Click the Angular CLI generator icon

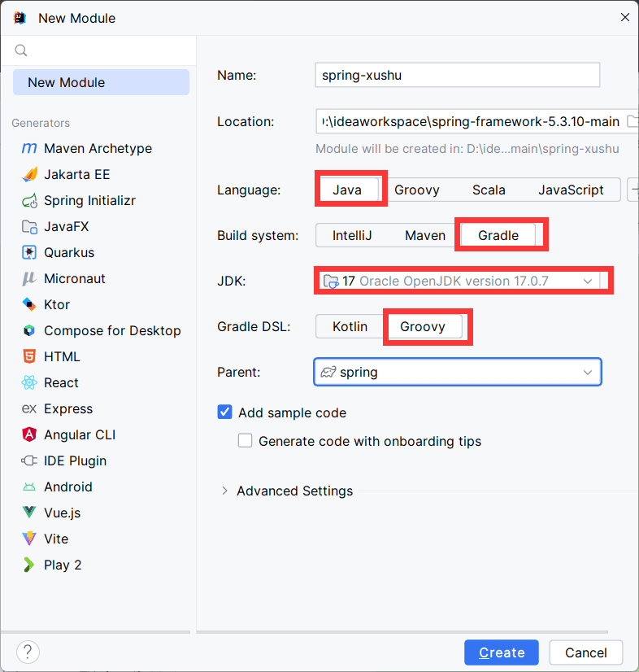click(29, 434)
